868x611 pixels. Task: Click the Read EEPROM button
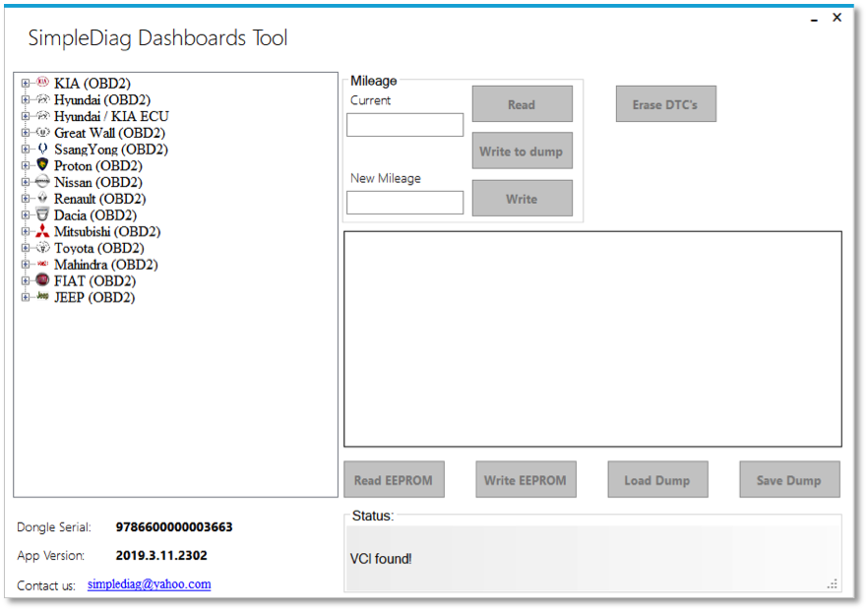[x=394, y=479]
